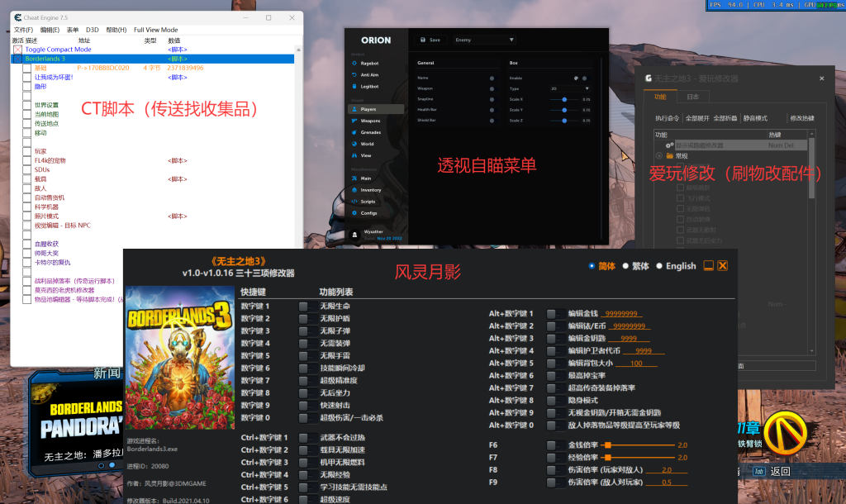Screen dimensions: 846x504
Task: Click 爱玩修改器 feature list scrollbar
Action: [x=811, y=167]
